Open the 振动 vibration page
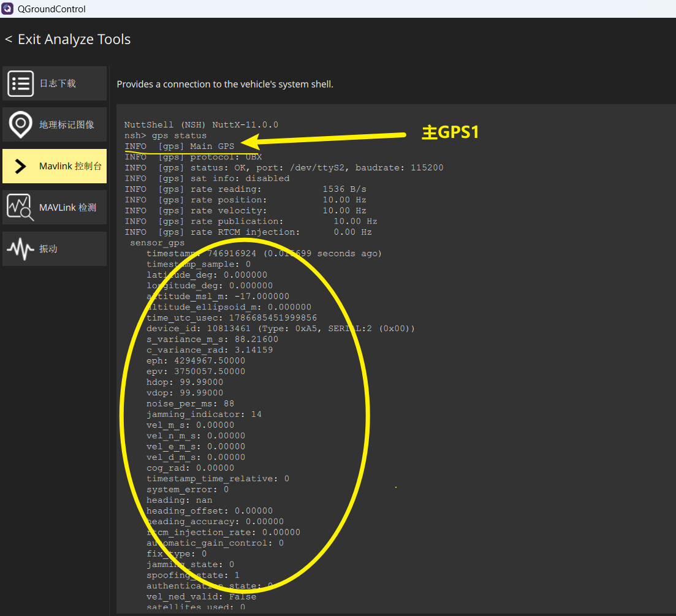This screenshot has height=616, width=676. pyautogui.click(x=55, y=249)
